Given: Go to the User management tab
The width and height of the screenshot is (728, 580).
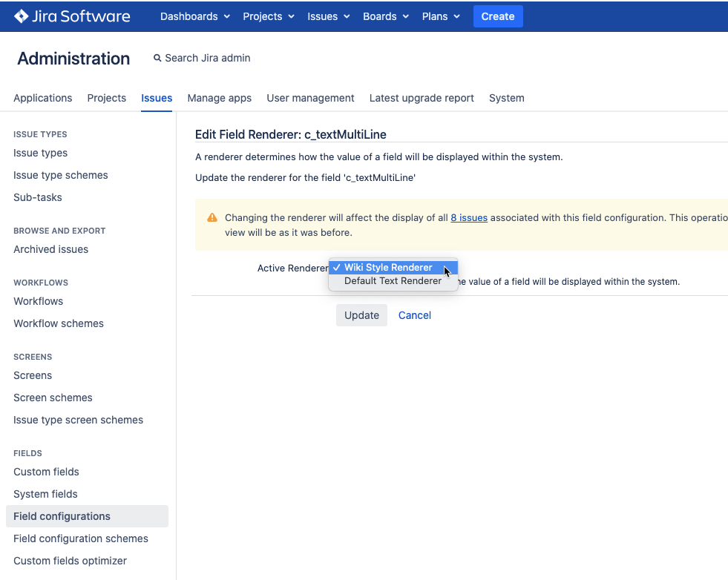Looking at the screenshot, I should pyautogui.click(x=310, y=98).
